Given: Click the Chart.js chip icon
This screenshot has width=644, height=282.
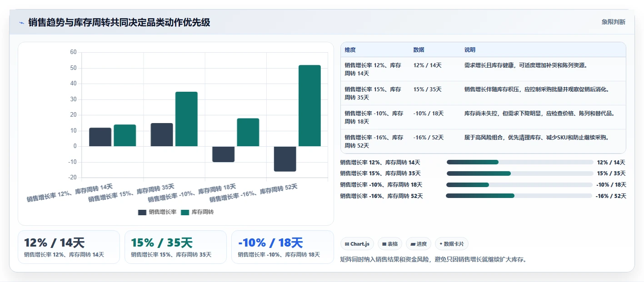Looking at the screenshot, I should click(x=347, y=244).
